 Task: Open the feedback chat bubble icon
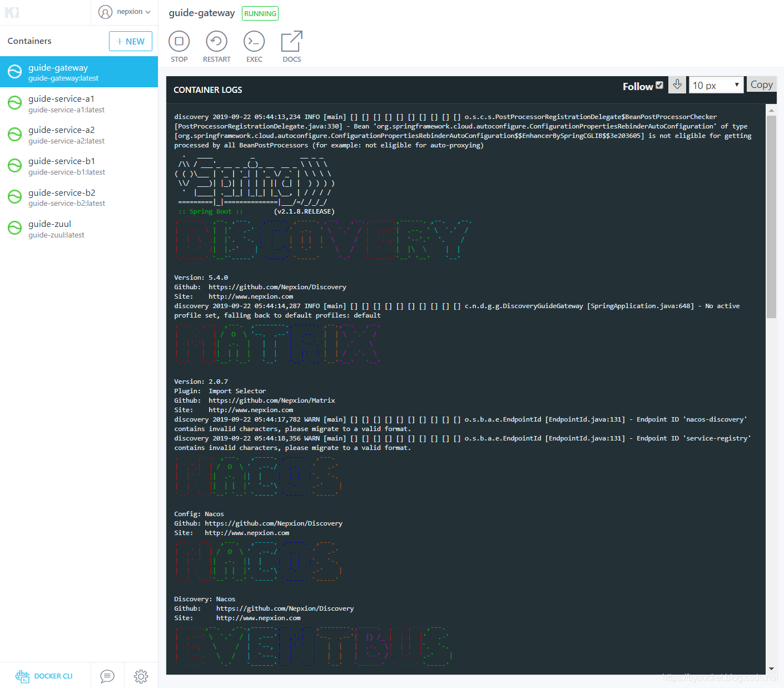[107, 676]
